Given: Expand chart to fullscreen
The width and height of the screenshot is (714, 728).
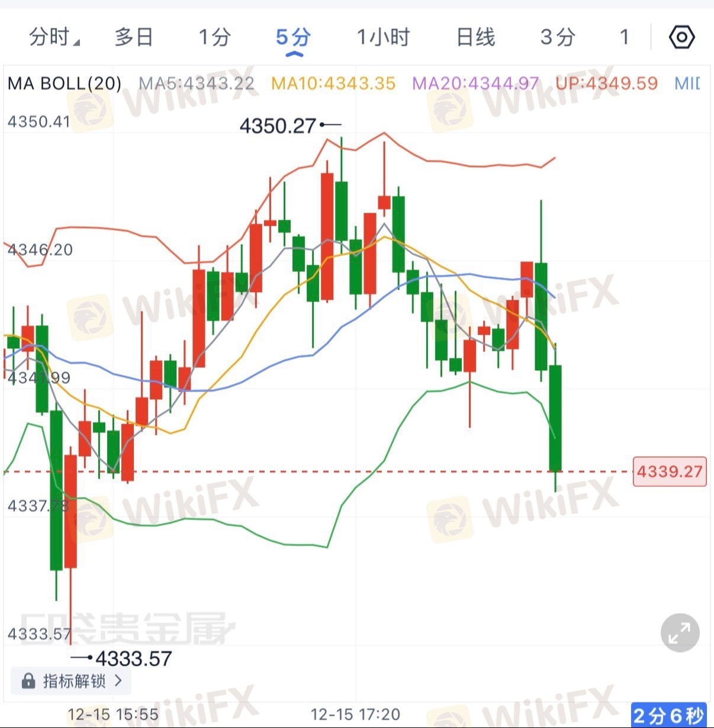Looking at the screenshot, I should (x=680, y=633).
